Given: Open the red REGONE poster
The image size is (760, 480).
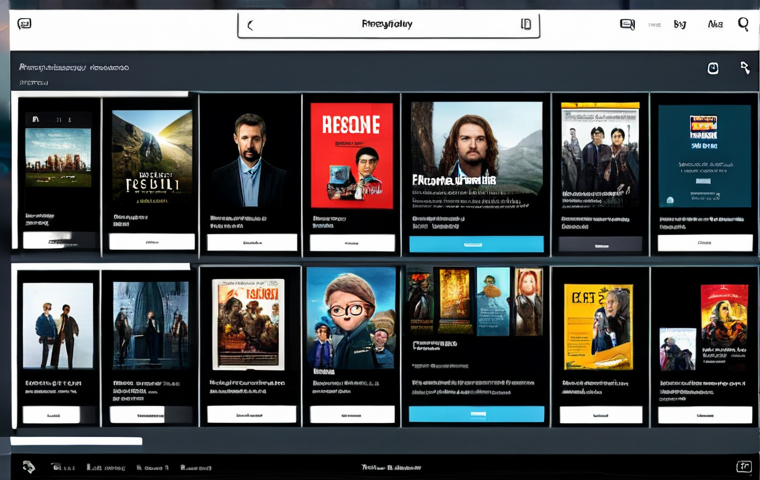Looking at the screenshot, I should pos(352,156).
